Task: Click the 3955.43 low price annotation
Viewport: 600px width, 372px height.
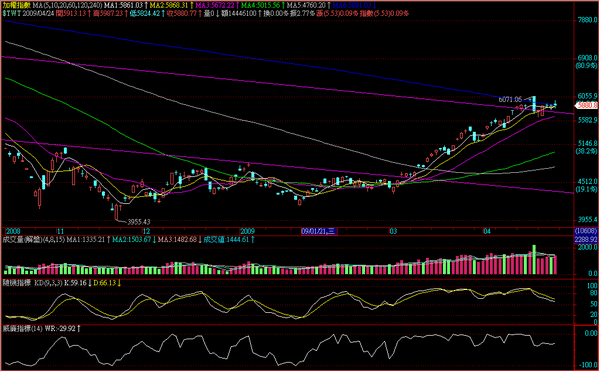Action: coord(139,222)
